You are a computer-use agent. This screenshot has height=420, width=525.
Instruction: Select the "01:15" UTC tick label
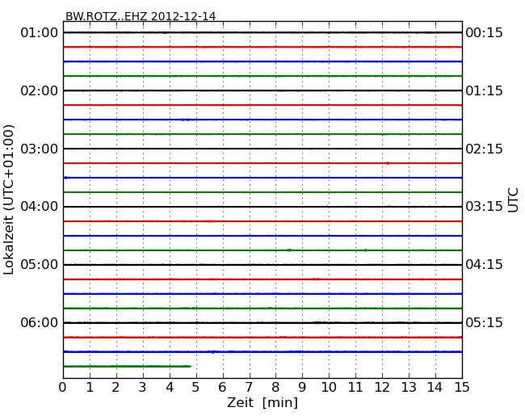click(484, 90)
